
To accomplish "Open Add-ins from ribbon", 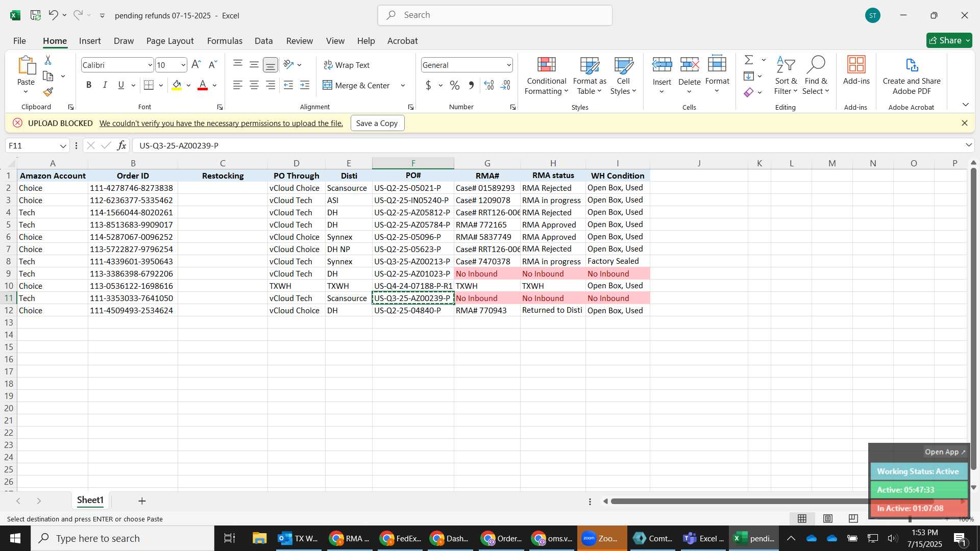I will (x=856, y=70).
